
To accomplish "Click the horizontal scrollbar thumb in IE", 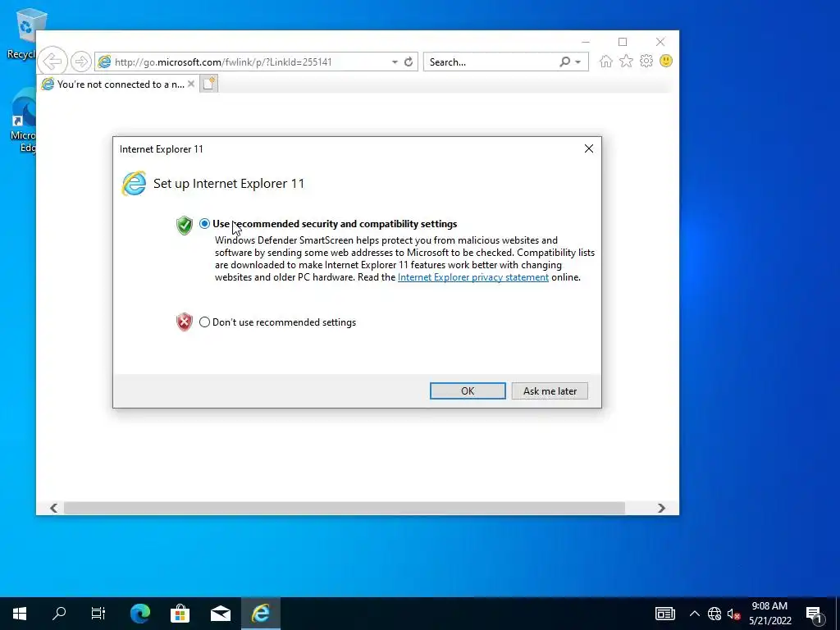I will 344,508.
